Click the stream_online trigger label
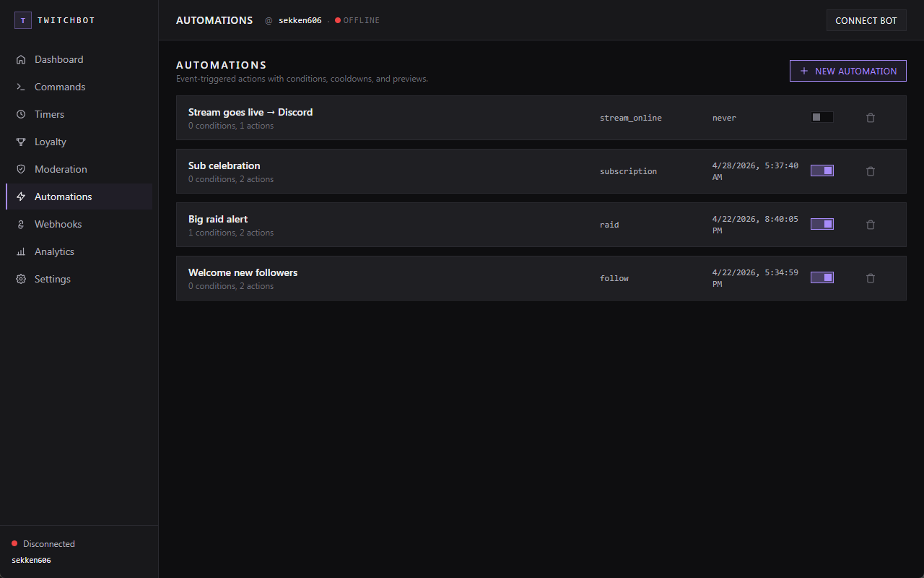The height and width of the screenshot is (578, 924). 630,118
